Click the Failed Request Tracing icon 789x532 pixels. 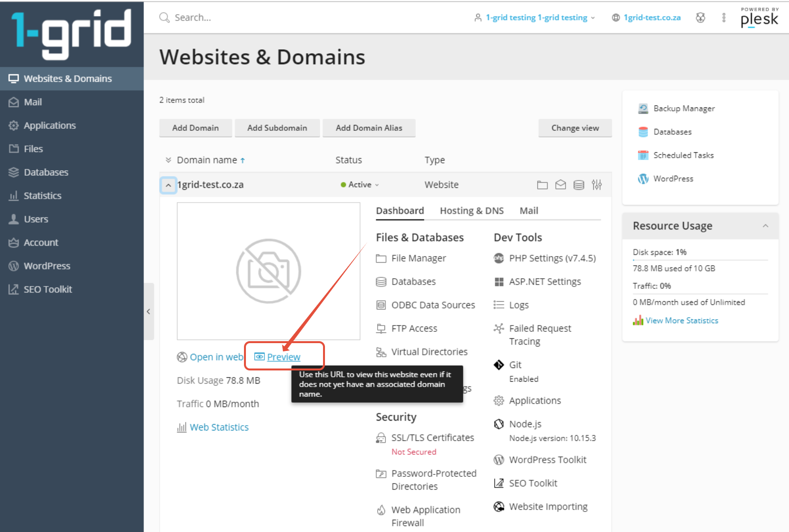pyautogui.click(x=499, y=328)
